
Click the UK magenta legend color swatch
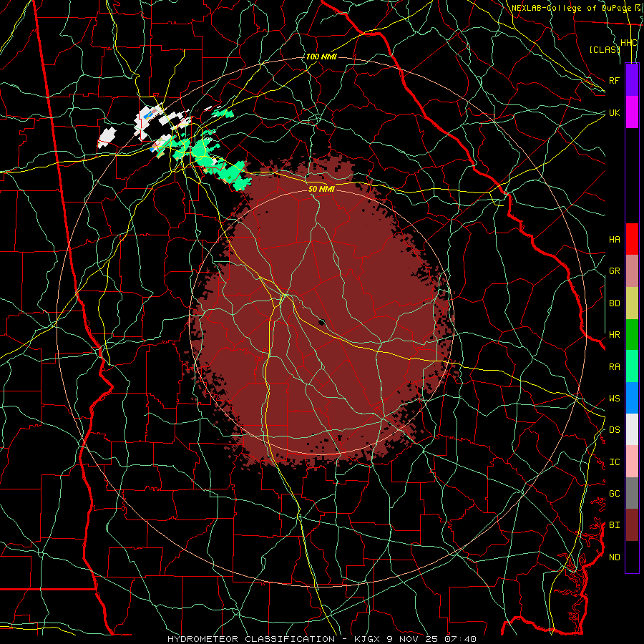(x=632, y=112)
